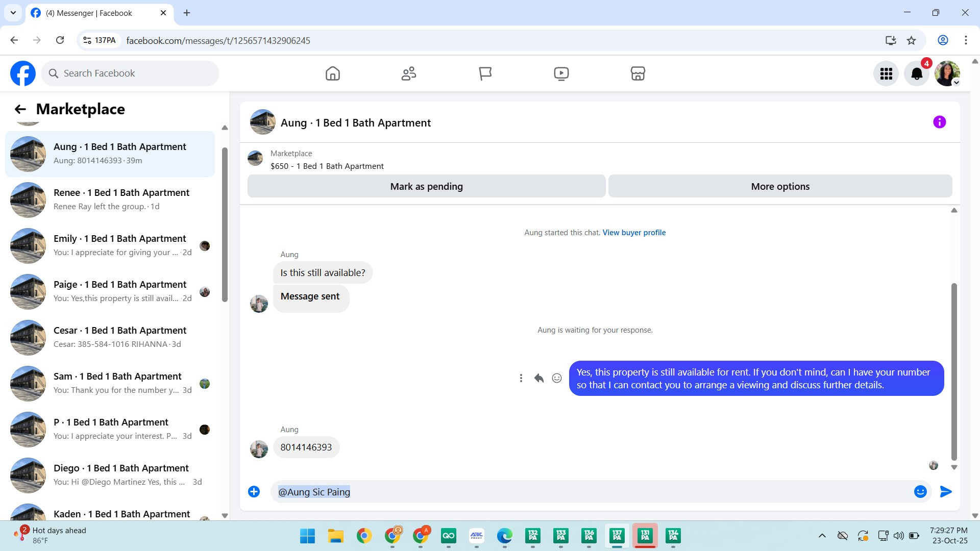This screenshot has width=980, height=551.
Task: Reply to the sent blue message
Action: 538,378
